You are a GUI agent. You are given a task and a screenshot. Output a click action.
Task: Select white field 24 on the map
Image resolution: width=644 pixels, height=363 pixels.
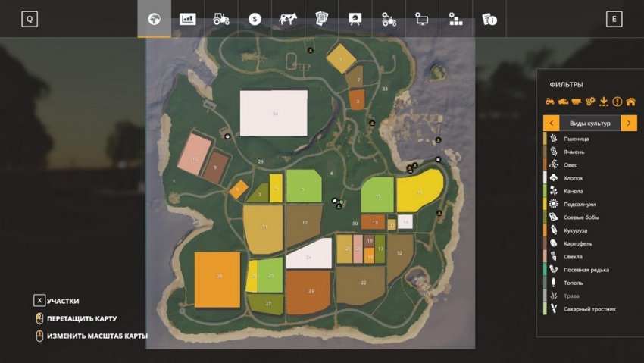click(309, 254)
